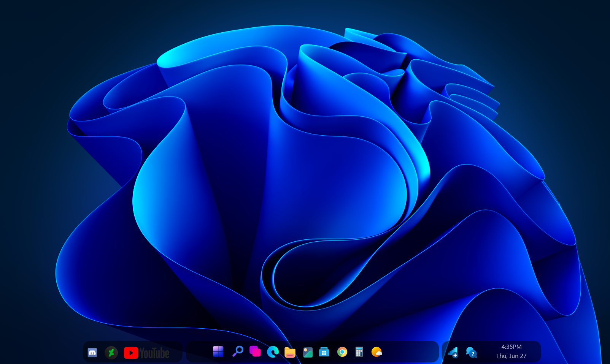Click the 4:35PM time display

point(512,346)
